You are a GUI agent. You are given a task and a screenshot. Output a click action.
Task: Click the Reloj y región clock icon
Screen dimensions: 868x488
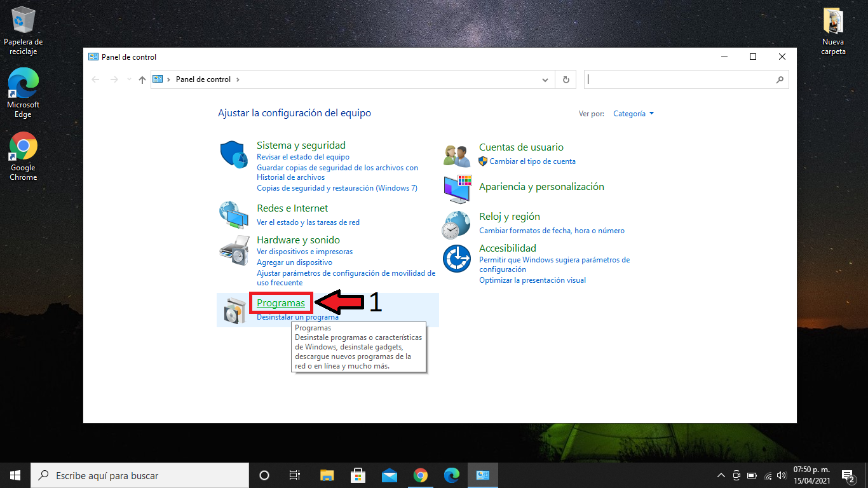click(x=457, y=224)
